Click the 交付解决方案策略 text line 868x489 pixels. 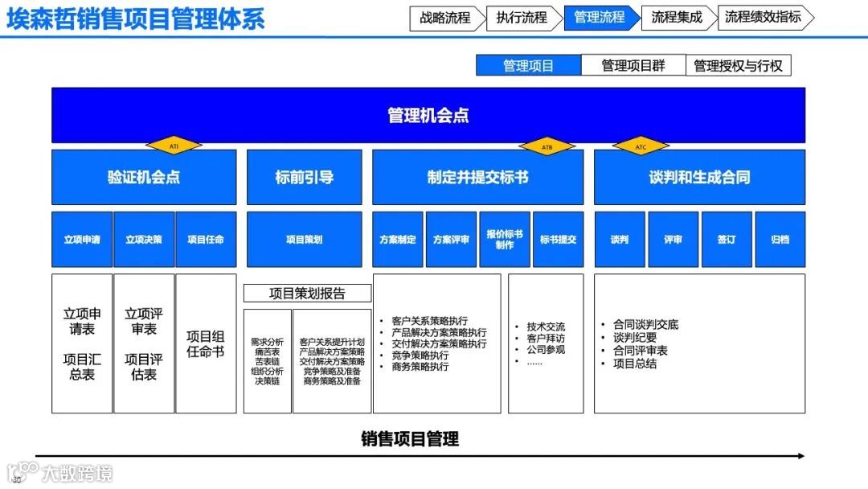[x=332, y=361]
